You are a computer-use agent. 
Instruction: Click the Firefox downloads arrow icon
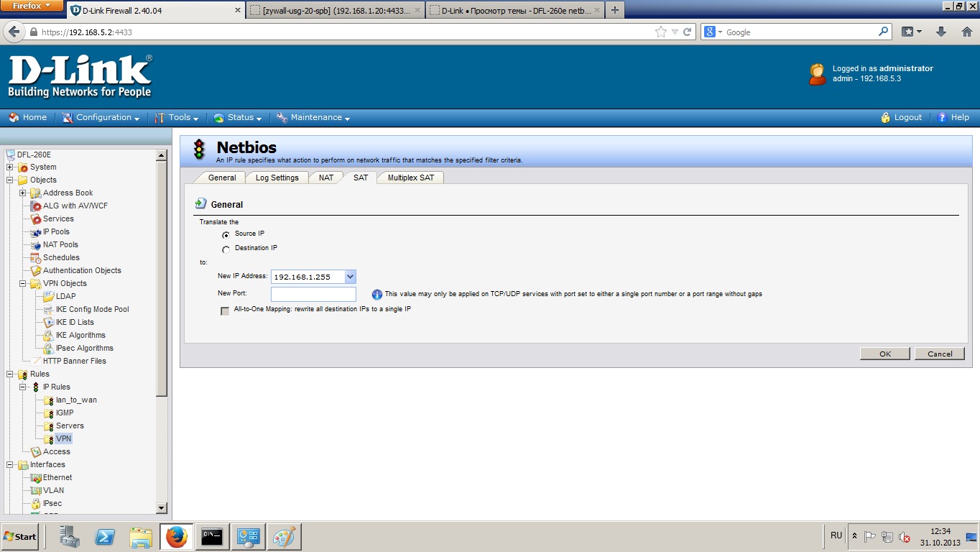coord(941,32)
